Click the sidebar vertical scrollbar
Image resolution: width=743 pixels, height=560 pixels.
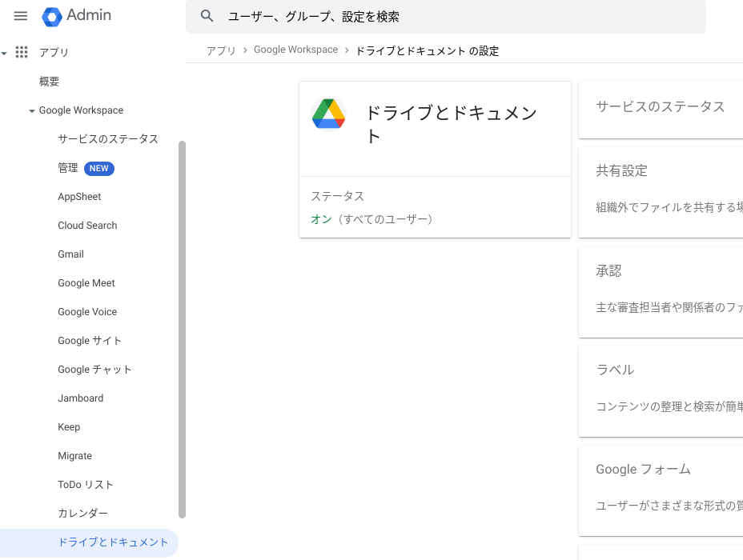coord(182,330)
